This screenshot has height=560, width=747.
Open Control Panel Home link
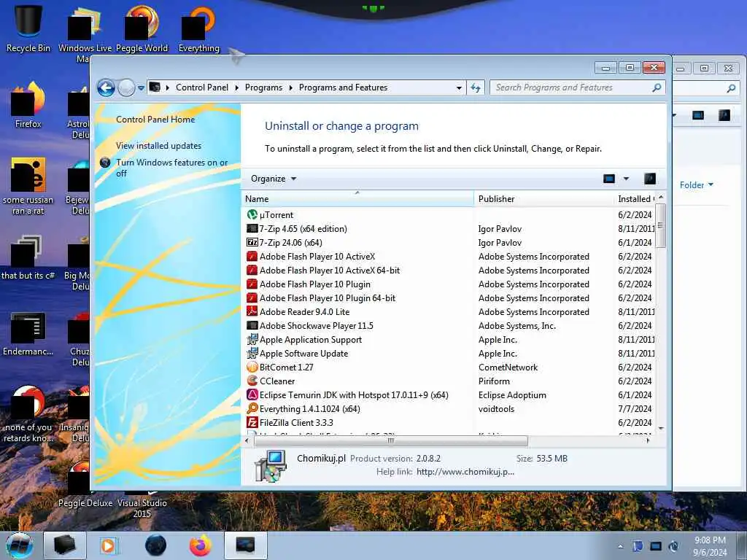coord(155,120)
